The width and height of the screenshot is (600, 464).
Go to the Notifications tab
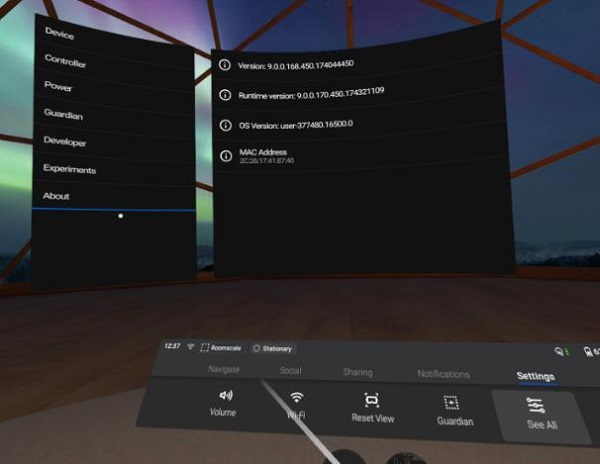[442, 374]
